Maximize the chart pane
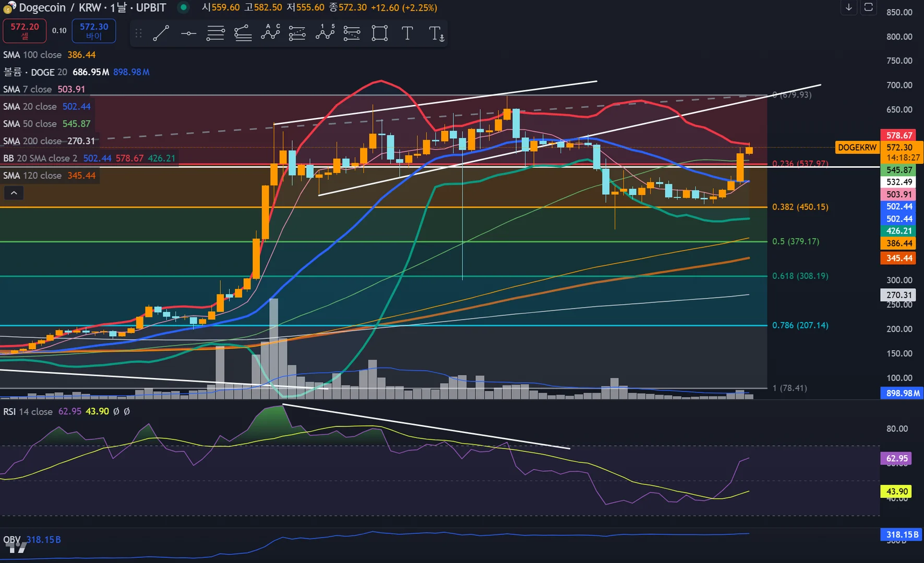This screenshot has height=563, width=924. click(869, 7)
